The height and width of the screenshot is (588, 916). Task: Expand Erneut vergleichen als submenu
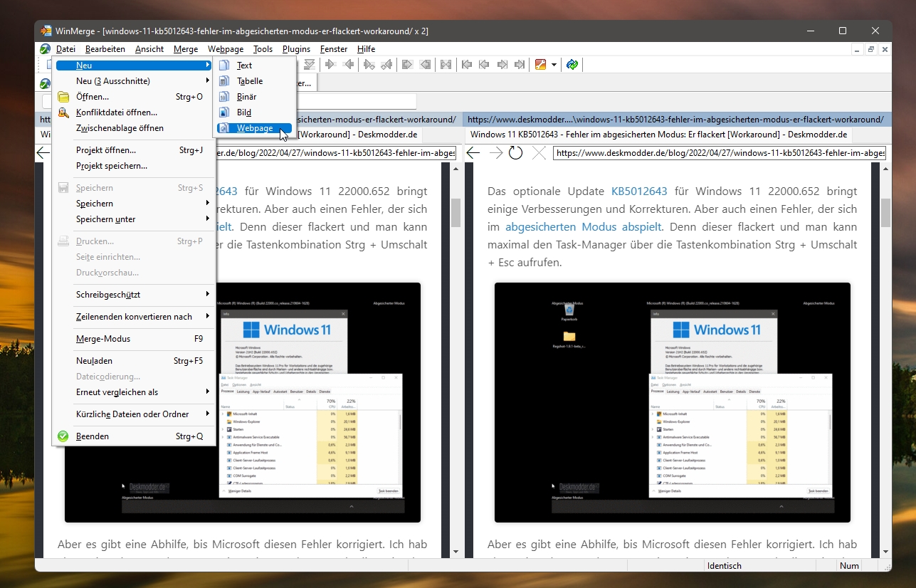134,392
